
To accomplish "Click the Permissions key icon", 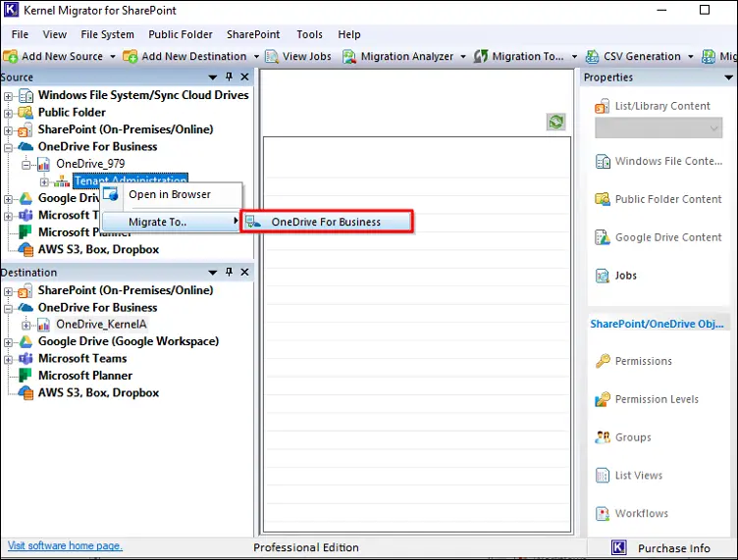I will click(x=603, y=361).
